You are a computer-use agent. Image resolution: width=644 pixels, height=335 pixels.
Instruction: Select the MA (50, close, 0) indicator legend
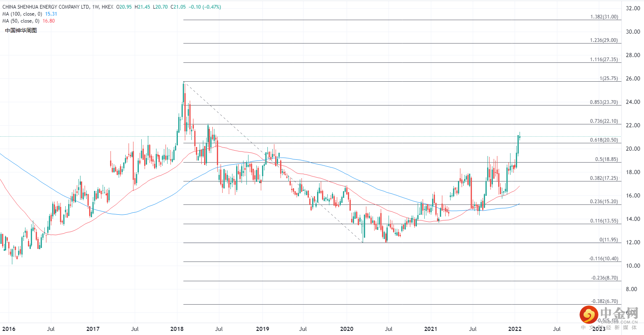28,21
